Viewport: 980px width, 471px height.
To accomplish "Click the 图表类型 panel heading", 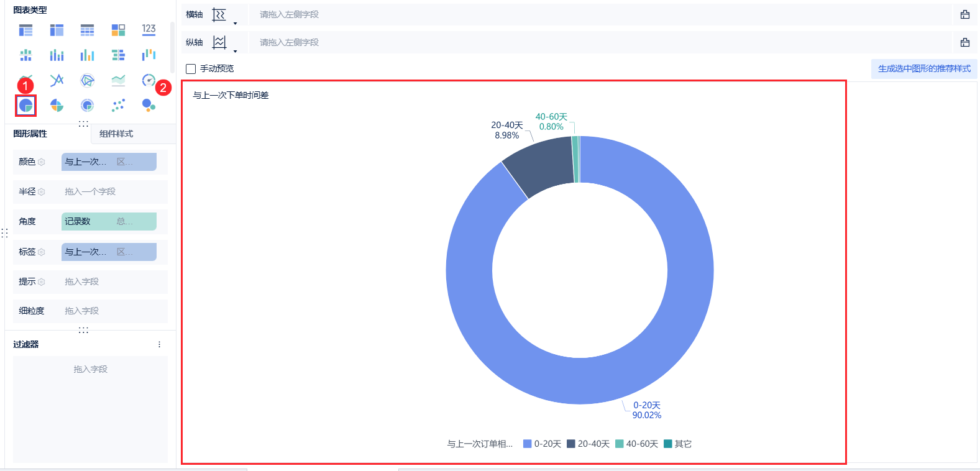I will 30,10.
